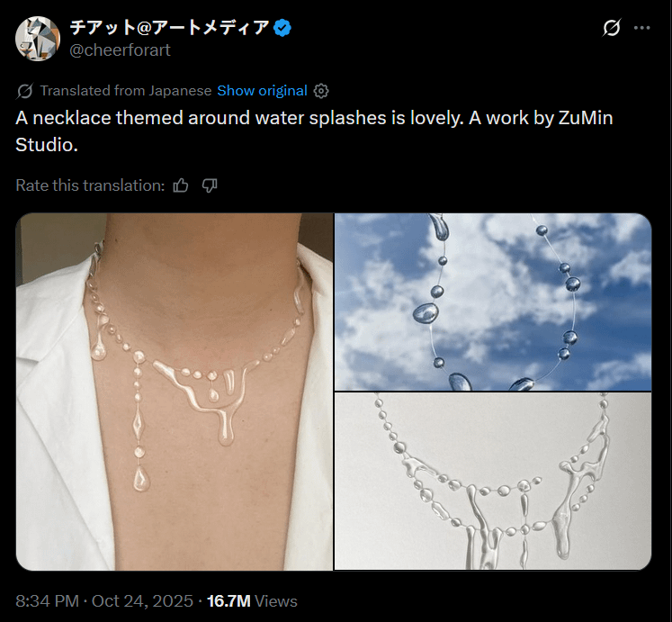Rate the translation with thumbs down
Viewport: 672px width, 622px height.
pos(210,185)
